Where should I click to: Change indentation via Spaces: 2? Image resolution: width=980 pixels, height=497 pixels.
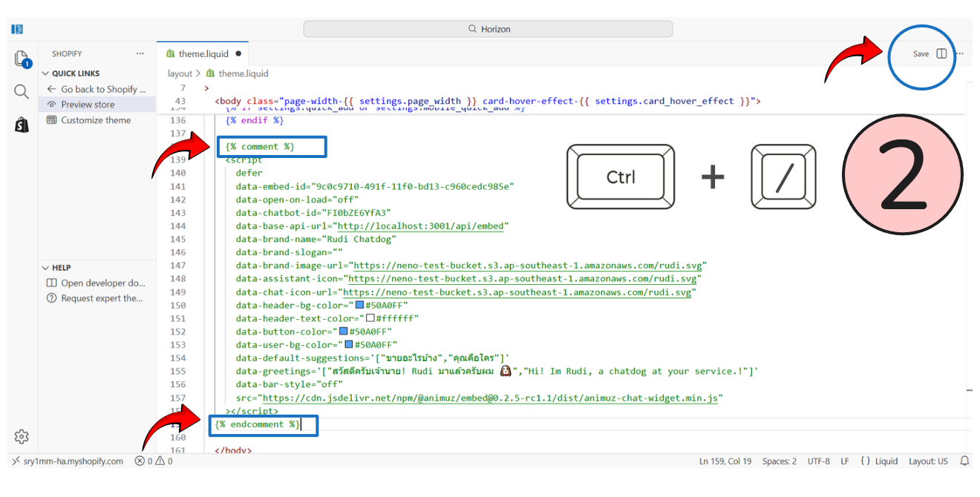pos(779,461)
